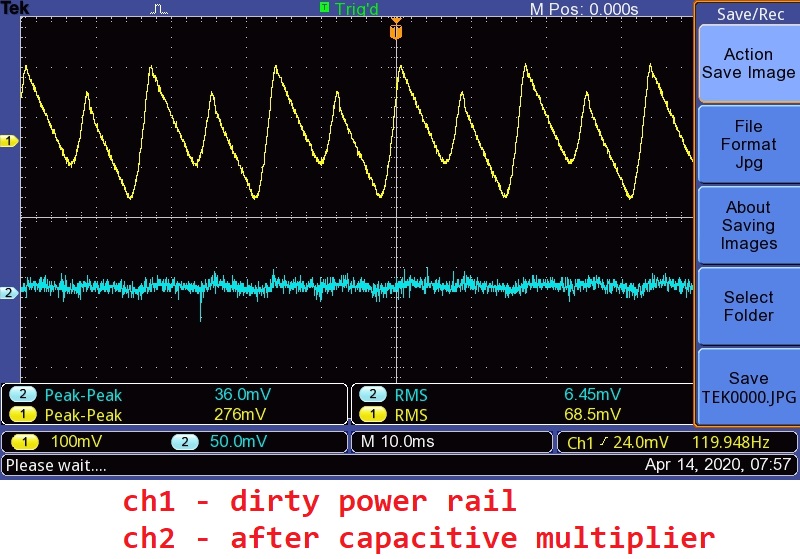The width and height of the screenshot is (800, 559).
Task: Click the Tek logo
Action: click(x=15, y=8)
